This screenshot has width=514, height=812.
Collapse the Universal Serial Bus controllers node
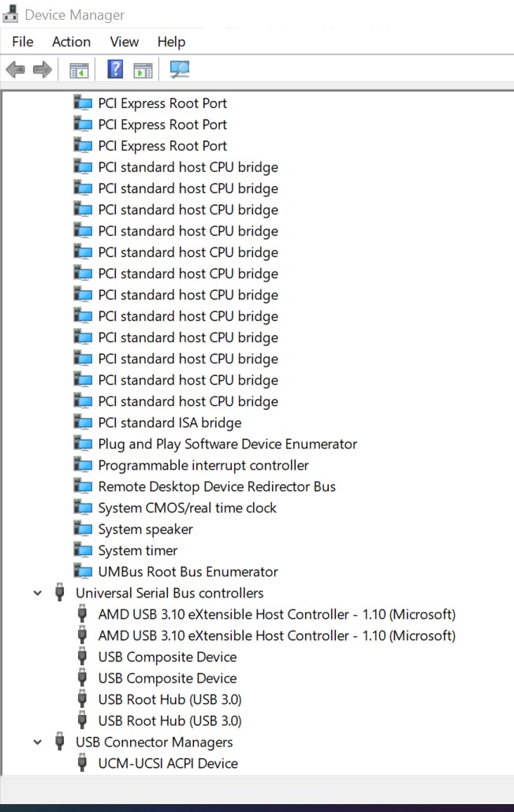point(37,593)
